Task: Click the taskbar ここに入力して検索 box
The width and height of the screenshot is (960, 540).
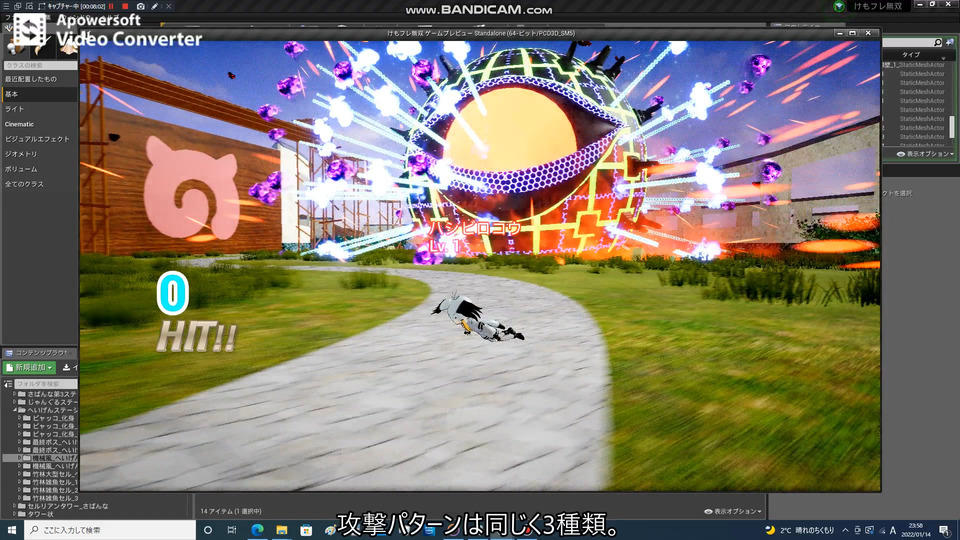Action: click(x=110, y=530)
